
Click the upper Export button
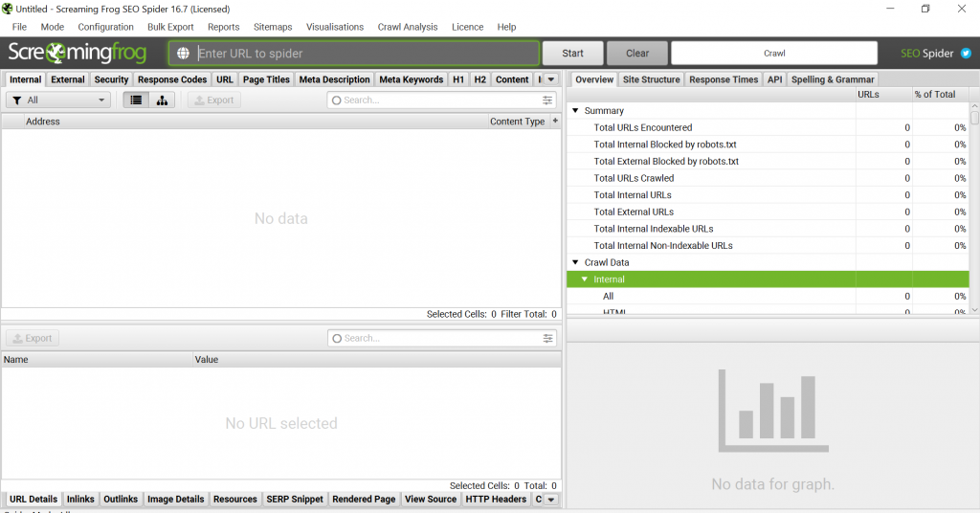tap(214, 100)
